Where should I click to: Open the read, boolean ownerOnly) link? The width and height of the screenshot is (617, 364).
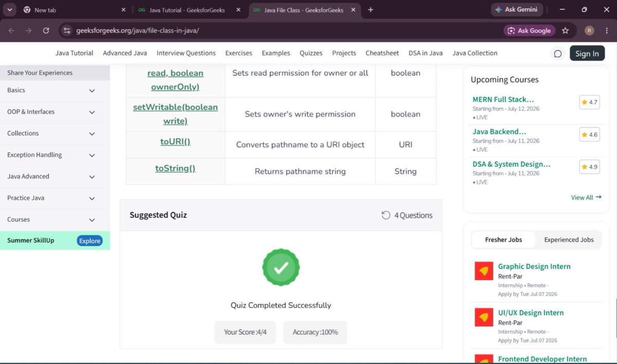tap(175, 80)
